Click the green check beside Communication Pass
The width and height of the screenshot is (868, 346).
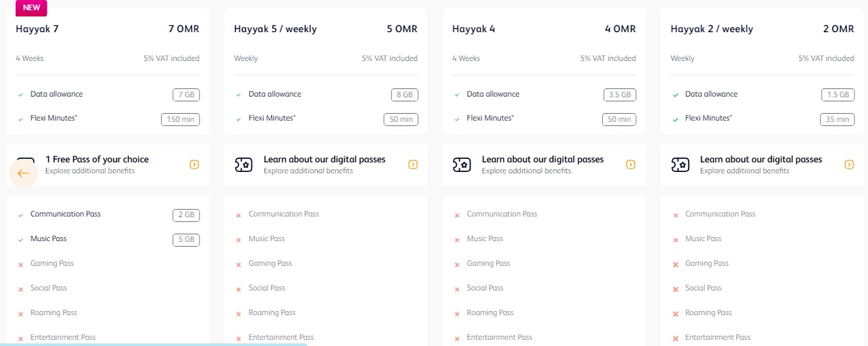click(x=21, y=215)
